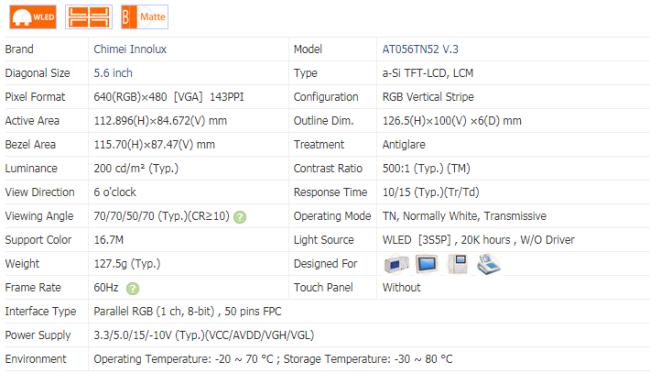650x373 pixels.
Task: Click the Viewing Angle green help icon
Action: (x=240, y=217)
